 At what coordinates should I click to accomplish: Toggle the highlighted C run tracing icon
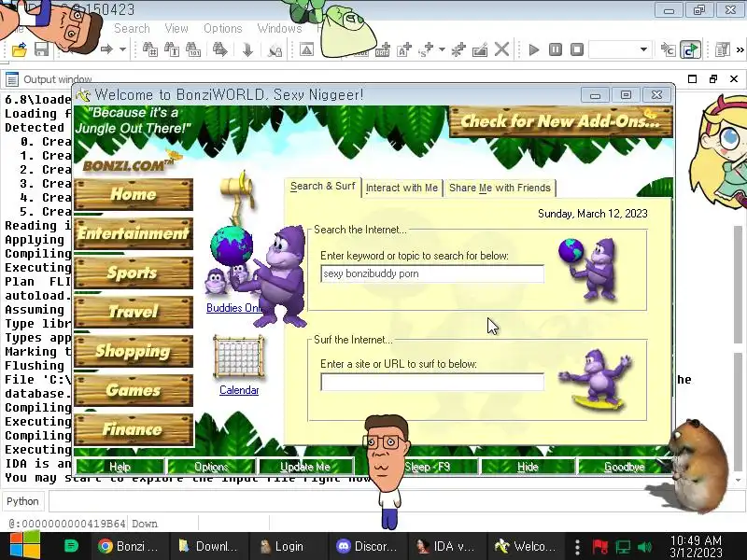pyautogui.click(x=690, y=49)
